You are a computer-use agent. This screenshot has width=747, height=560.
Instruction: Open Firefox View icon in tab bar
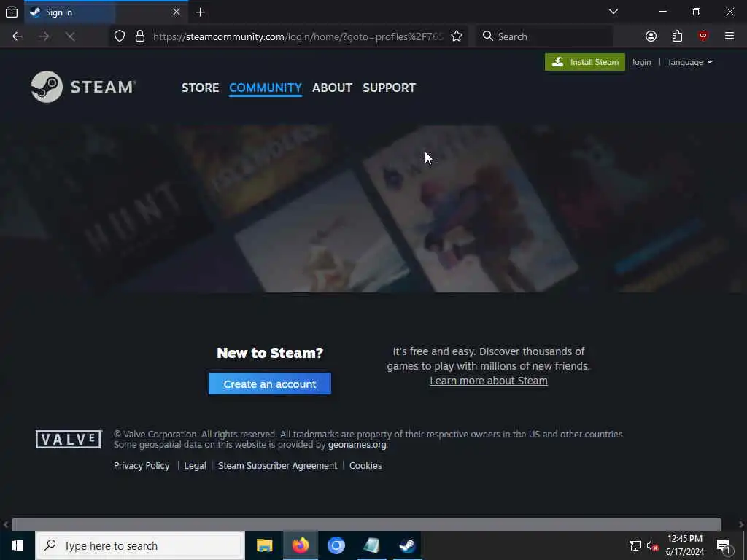tap(12, 12)
